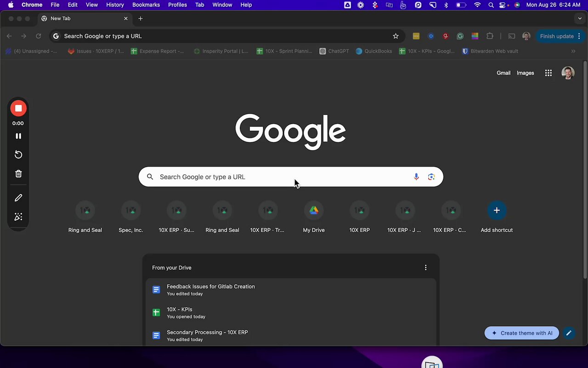This screenshot has height=368, width=588.
Task: Open Spotlight search in the menu bar
Action: pos(491,5)
